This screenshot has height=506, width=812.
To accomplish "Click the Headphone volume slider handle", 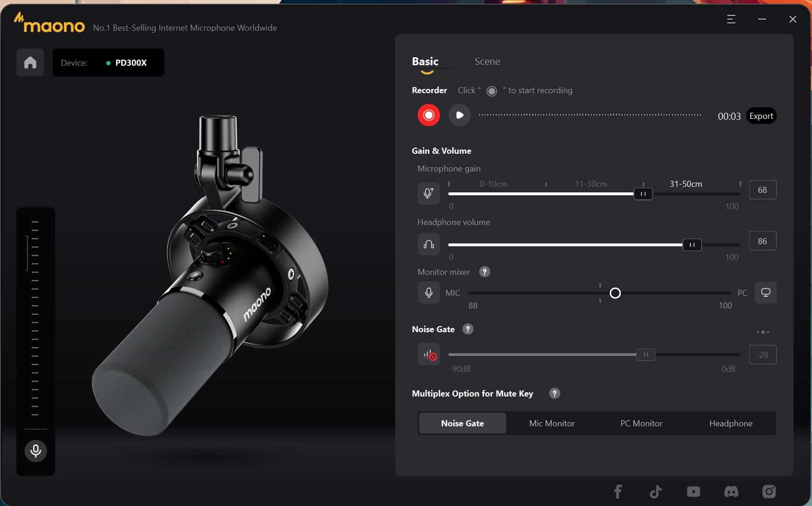I will tap(692, 245).
